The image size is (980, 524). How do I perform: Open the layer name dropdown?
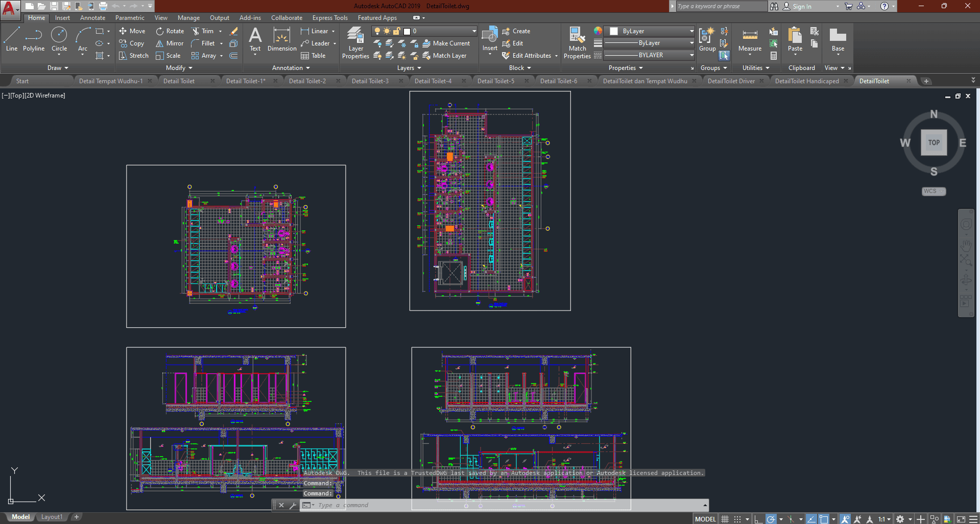[474, 31]
